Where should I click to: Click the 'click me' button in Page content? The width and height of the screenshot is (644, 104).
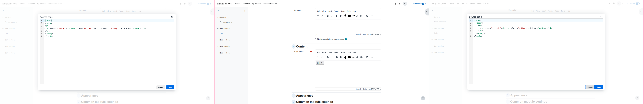click(320, 63)
